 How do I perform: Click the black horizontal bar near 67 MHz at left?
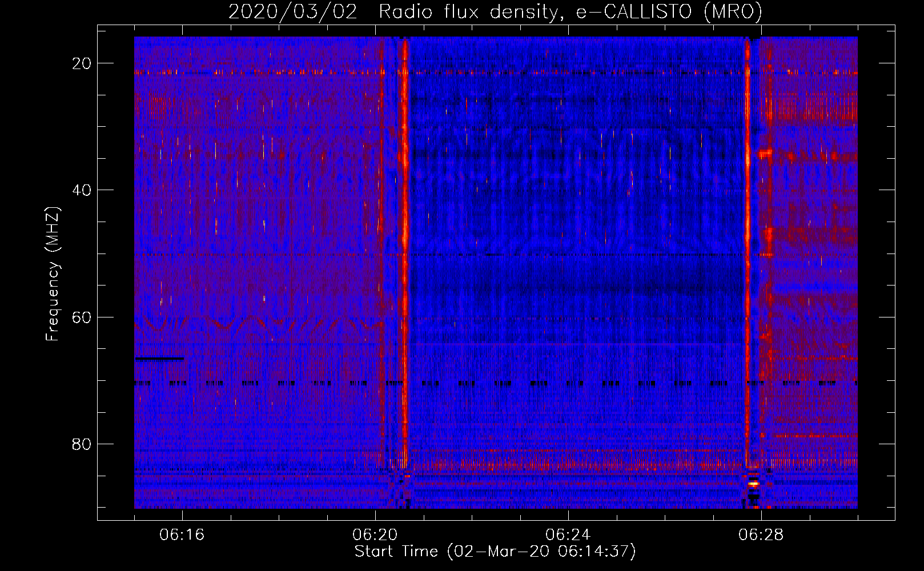coord(159,359)
